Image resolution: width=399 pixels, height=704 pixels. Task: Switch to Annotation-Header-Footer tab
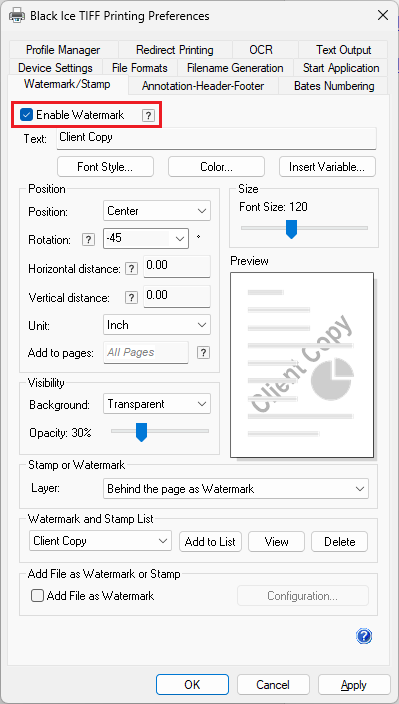tap(203, 86)
